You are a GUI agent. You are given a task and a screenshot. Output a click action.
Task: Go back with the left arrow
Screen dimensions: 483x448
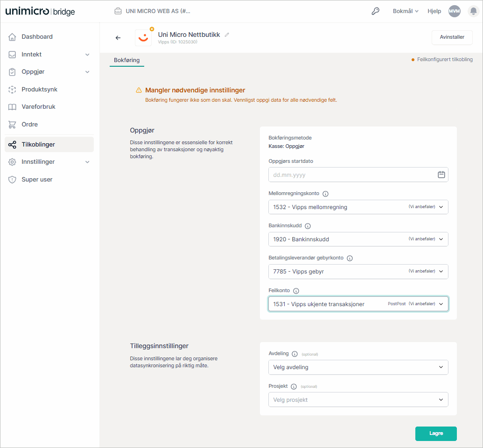coord(118,38)
